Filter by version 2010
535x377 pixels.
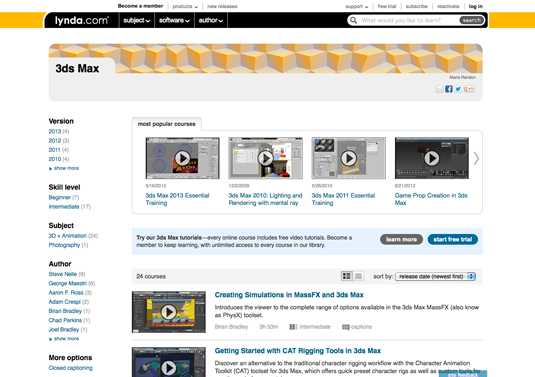(x=55, y=159)
